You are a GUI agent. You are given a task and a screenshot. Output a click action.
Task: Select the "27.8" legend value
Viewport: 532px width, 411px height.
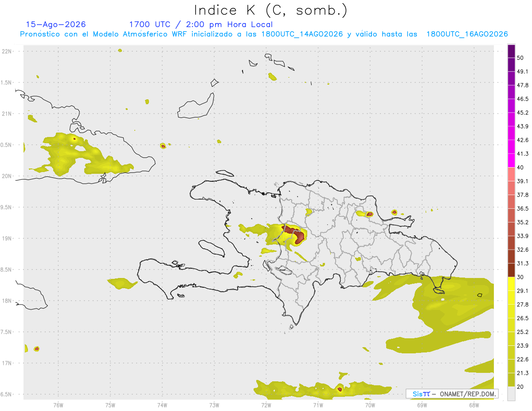pyautogui.click(x=523, y=305)
